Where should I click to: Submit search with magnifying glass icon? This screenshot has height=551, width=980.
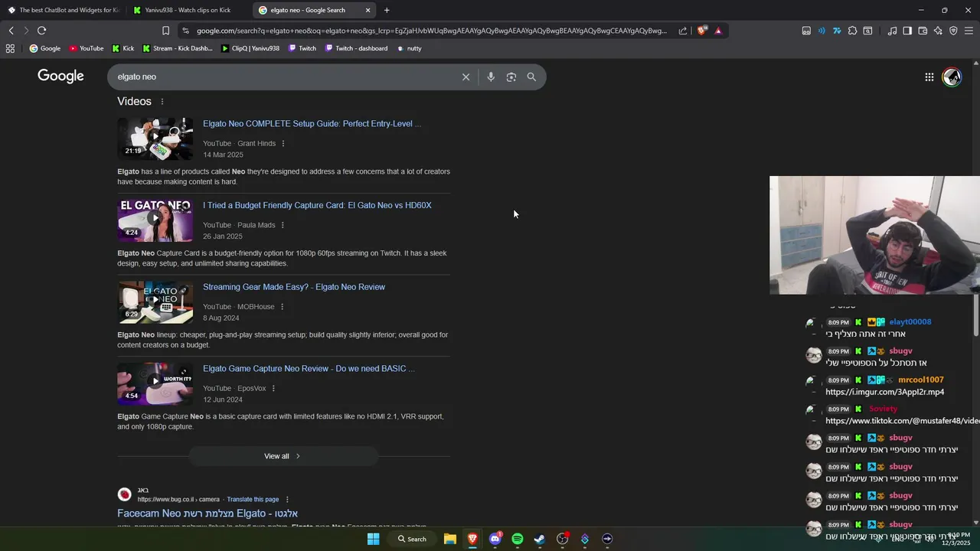point(531,77)
